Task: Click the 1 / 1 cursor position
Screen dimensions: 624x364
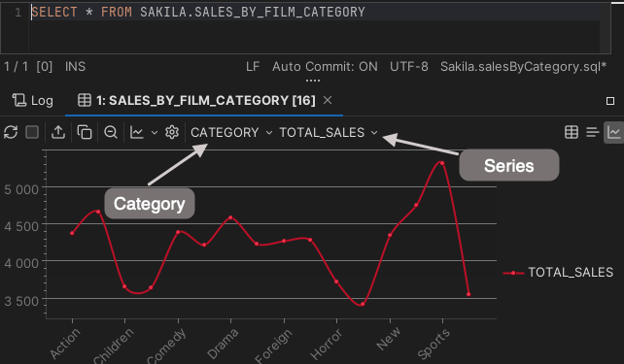Action: 16,66
